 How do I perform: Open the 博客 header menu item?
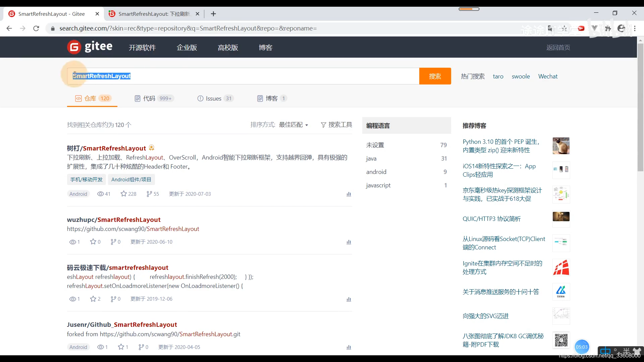coord(266,47)
